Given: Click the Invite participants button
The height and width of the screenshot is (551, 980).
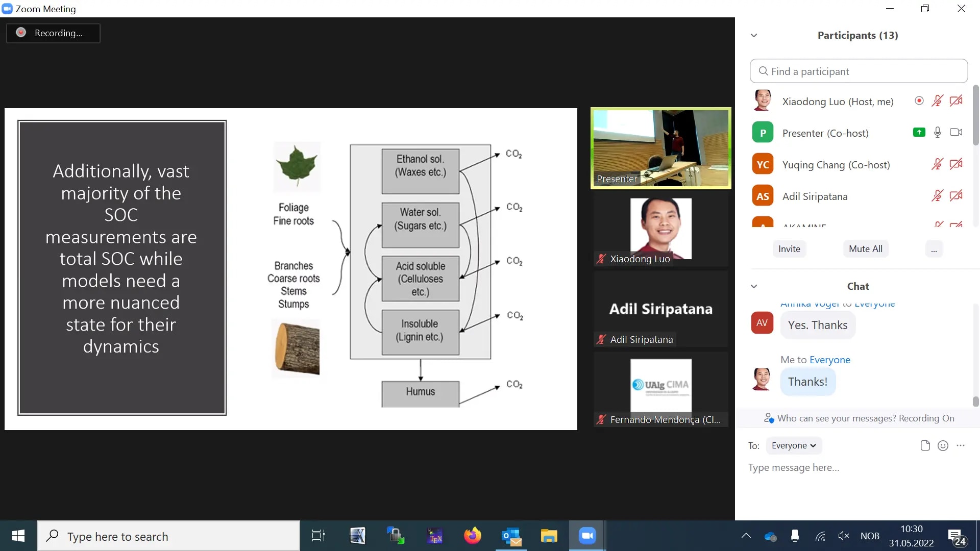Looking at the screenshot, I should tap(789, 248).
